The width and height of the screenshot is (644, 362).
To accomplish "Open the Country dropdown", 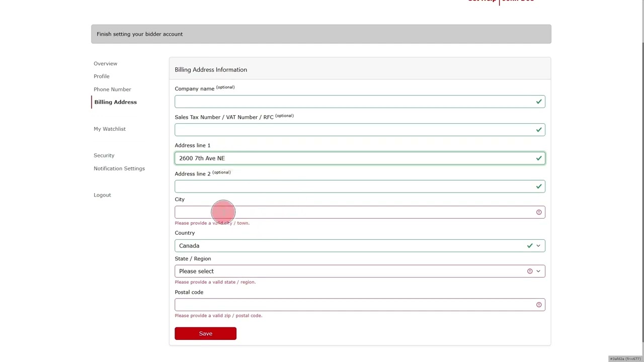I will tap(360, 246).
